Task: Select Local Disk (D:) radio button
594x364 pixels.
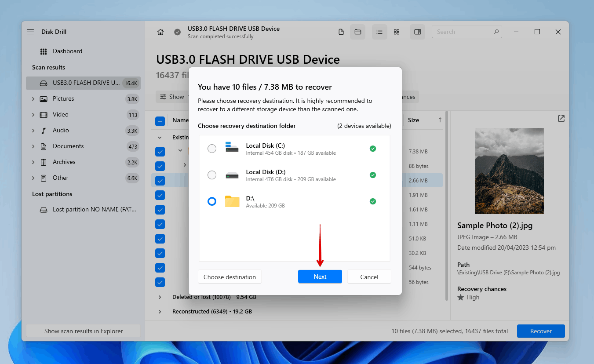Action: pos(212,175)
